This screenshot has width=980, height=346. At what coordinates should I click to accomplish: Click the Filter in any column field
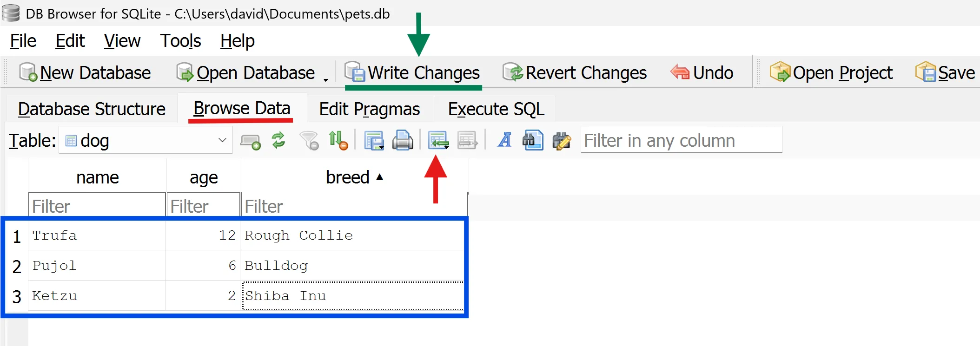pyautogui.click(x=681, y=140)
